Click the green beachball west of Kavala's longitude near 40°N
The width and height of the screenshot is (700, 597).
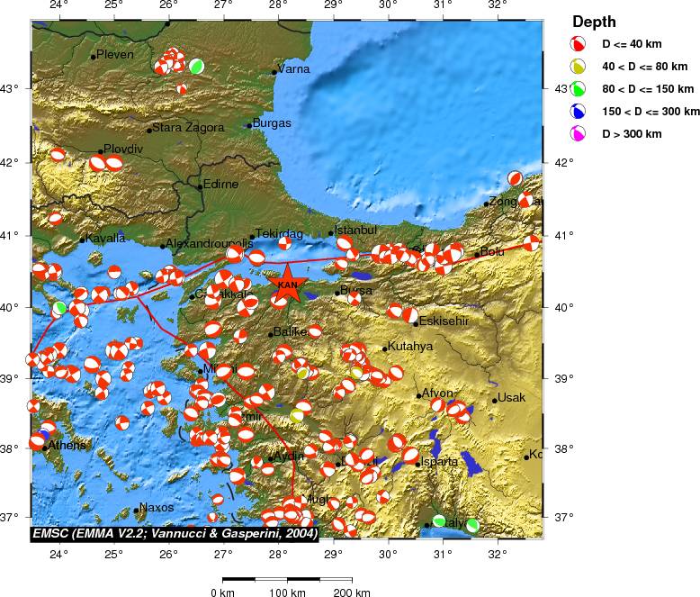[59, 308]
